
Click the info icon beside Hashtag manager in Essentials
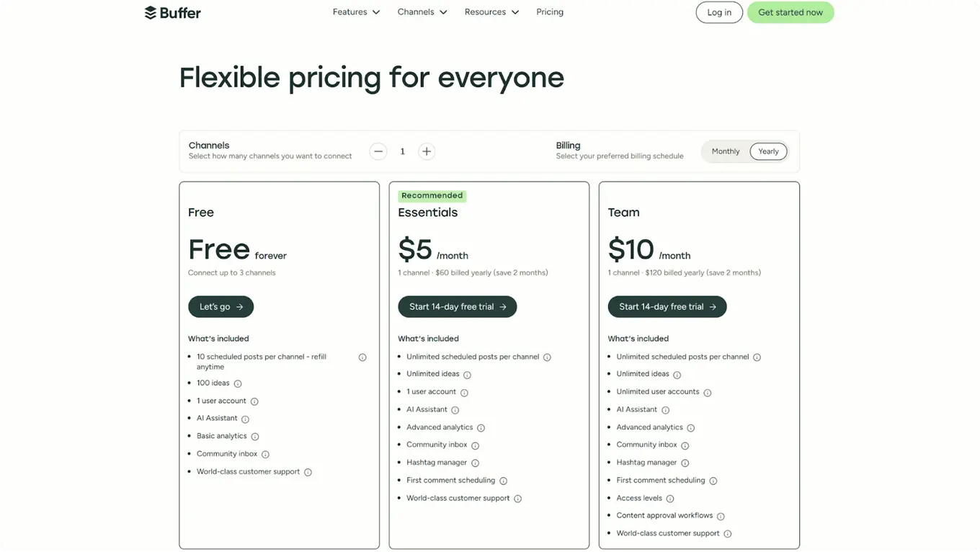(475, 463)
